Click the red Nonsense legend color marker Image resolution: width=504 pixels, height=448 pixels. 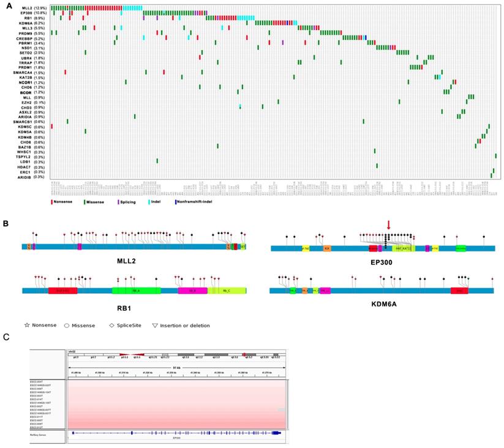point(53,201)
